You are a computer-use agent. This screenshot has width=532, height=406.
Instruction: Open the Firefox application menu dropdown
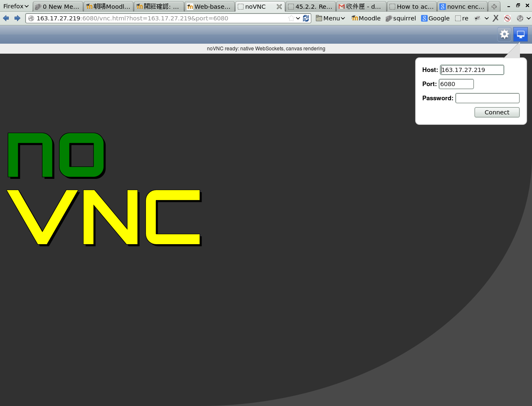point(16,6)
